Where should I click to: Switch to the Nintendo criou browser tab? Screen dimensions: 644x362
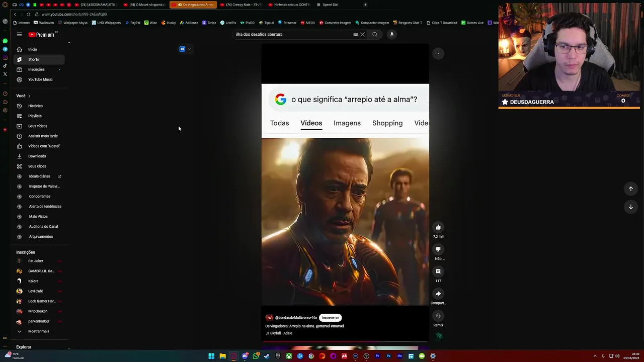click(x=289, y=5)
